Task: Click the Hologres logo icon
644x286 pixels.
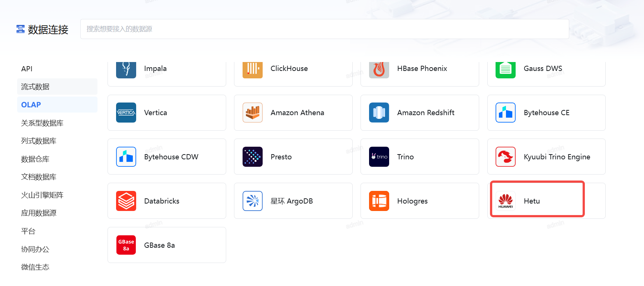Action: click(x=379, y=201)
